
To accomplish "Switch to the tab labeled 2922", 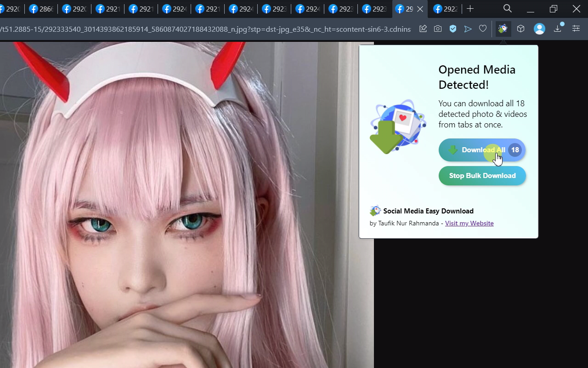I will [x=445, y=9].
